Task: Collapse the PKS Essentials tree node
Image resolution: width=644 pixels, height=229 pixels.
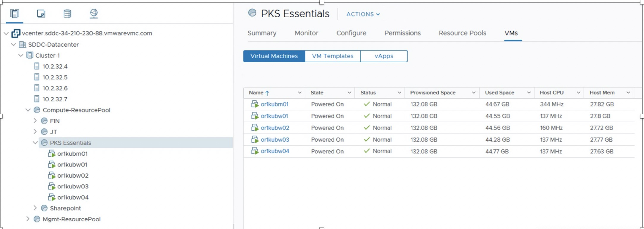Action: (35, 143)
